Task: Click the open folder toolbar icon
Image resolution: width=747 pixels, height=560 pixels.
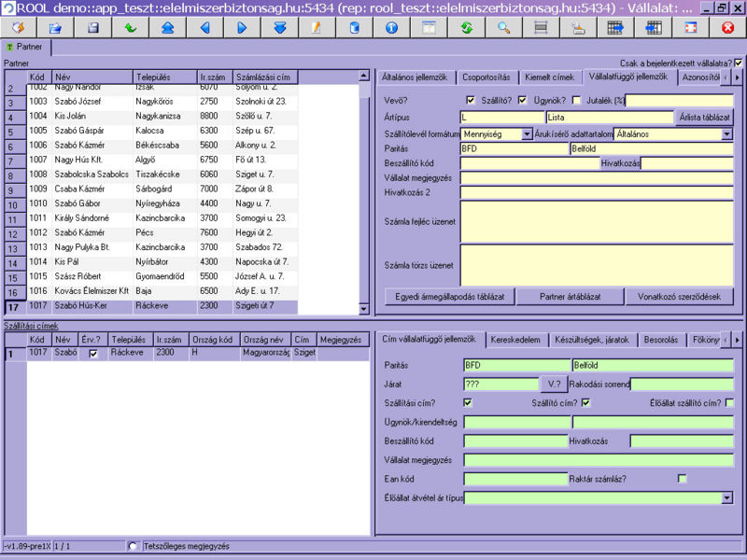Action: pyautogui.click(x=56, y=28)
